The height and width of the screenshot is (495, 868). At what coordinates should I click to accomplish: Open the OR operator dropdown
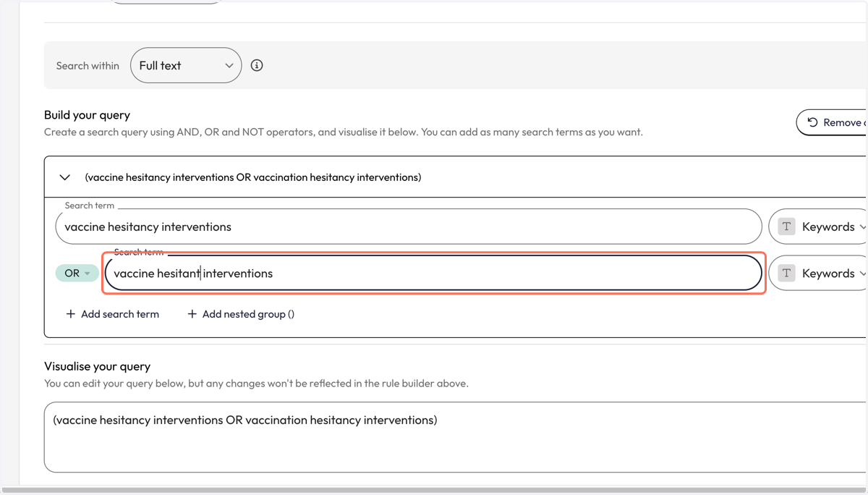[x=77, y=273]
